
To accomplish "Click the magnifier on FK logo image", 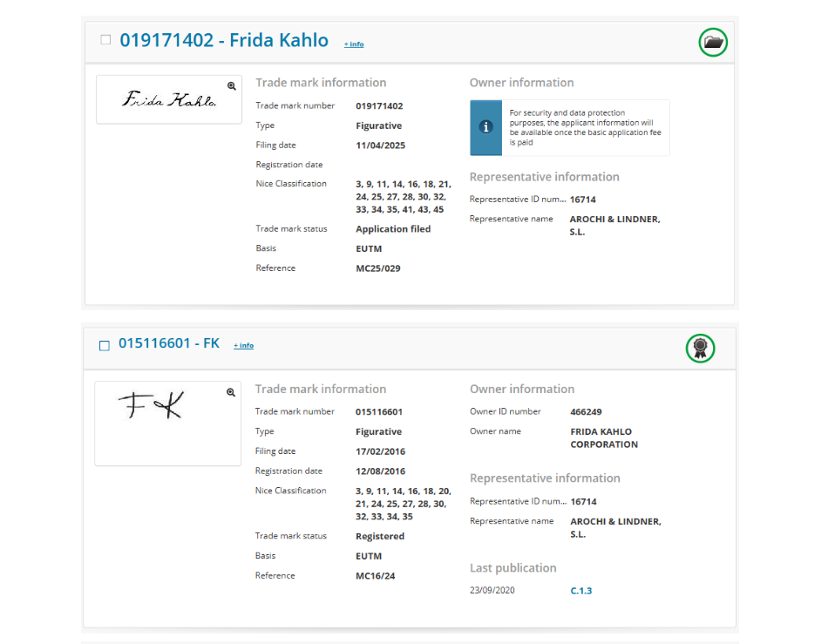I will coord(231,393).
